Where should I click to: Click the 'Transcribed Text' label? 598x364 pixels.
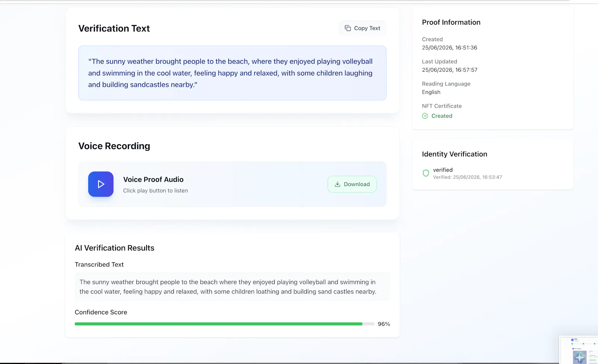tap(99, 265)
